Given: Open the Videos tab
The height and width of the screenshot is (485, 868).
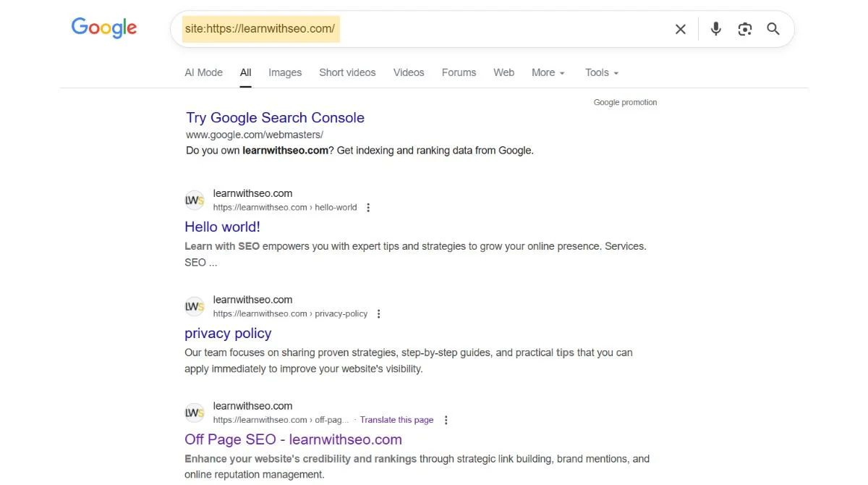Looking at the screenshot, I should [409, 72].
